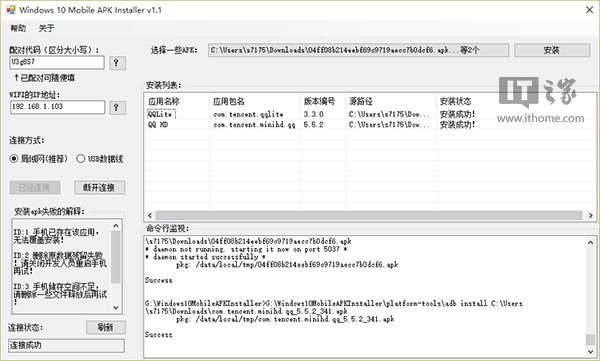This screenshot has height=361, width=600.
Task: Click the failure explanation down scroll arrow
Action: click(x=116, y=307)
